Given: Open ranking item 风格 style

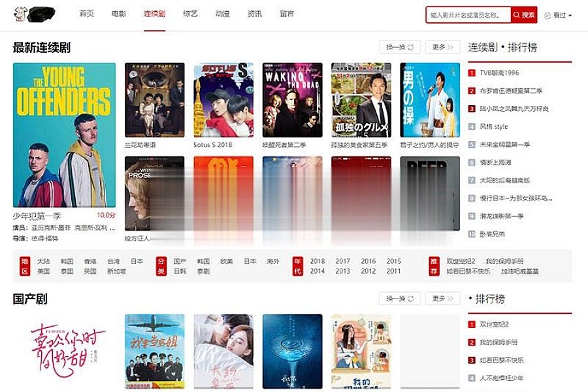Looking at the screenshot, I should [x=494, y=127].
